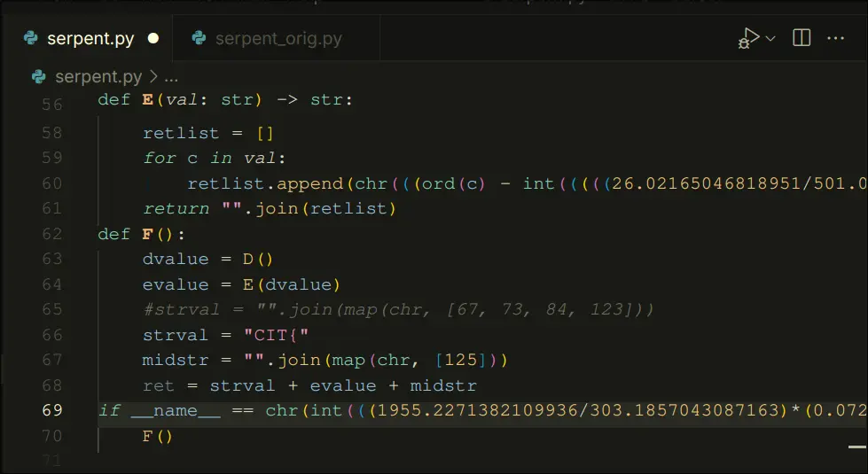Run the Python file with the play-debug icon

point(748,38)
